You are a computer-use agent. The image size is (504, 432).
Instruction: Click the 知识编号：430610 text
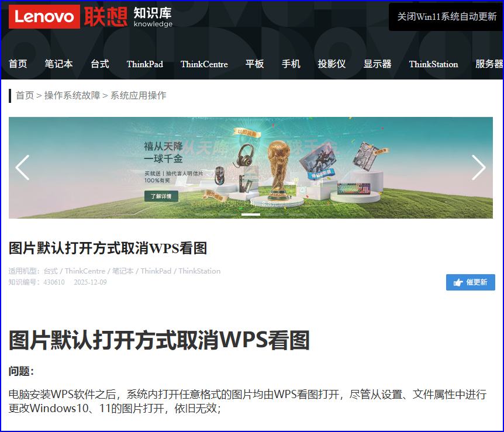[37, 282]
